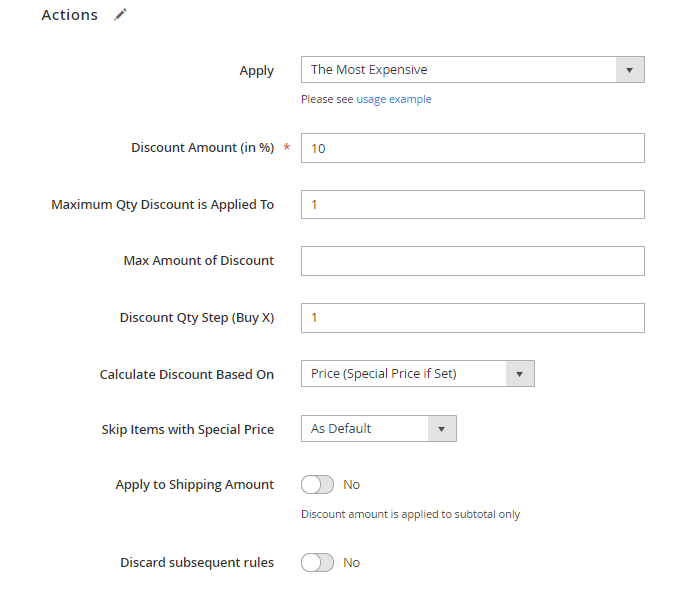
Task: Click the Discard subsequent rules label
Action: (x=196, y=563)
